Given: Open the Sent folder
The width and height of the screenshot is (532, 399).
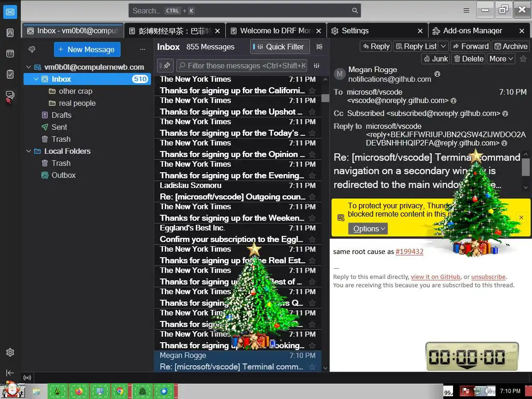Looking at the screenshot, I should click(x=87, y=127).
